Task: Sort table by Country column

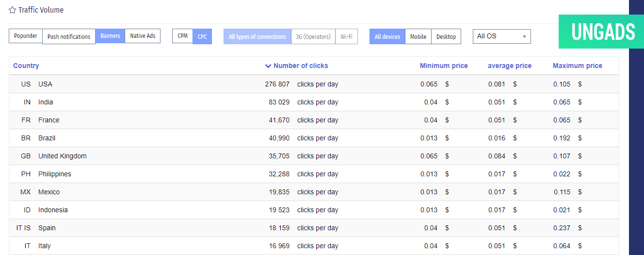Action: [x=26, y=66]
